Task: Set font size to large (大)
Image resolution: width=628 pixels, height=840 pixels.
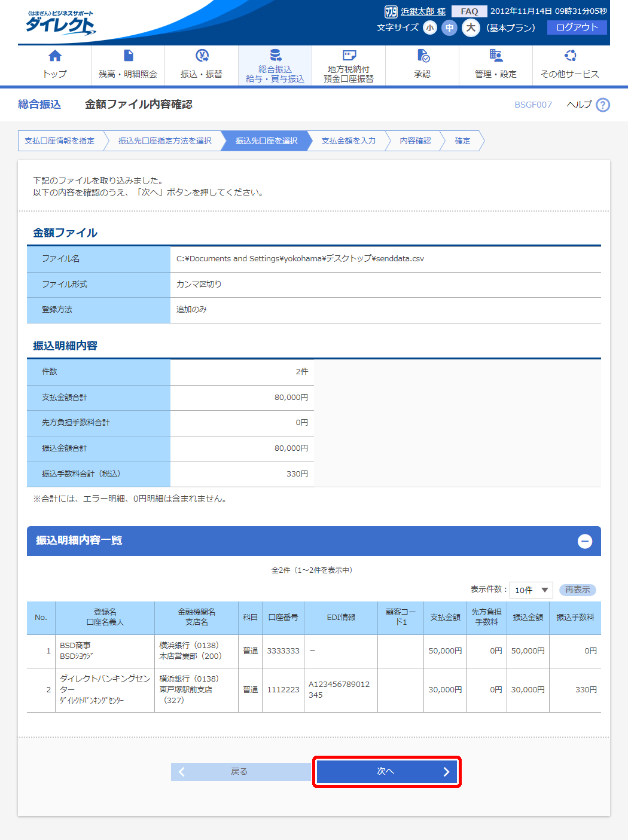Action: [x=471, y=28]
